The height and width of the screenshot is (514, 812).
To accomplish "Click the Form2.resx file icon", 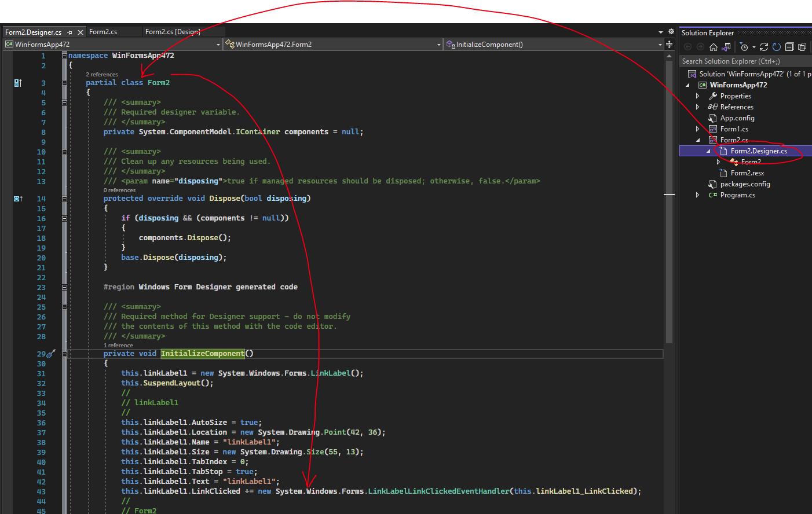I will tap(723, 173).
